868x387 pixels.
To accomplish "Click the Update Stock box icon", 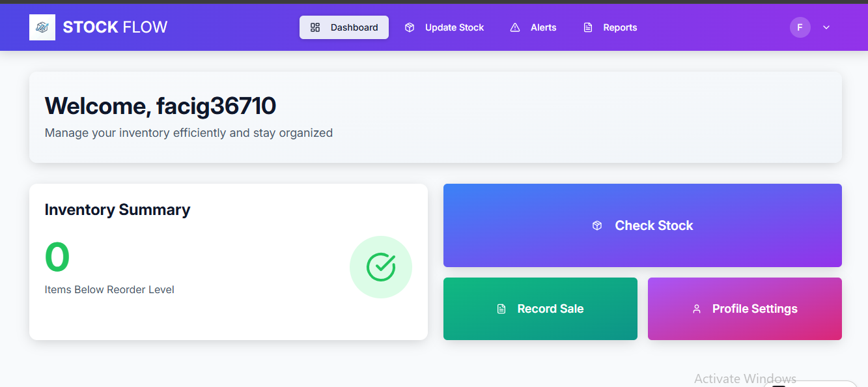I will coord(409,27).
